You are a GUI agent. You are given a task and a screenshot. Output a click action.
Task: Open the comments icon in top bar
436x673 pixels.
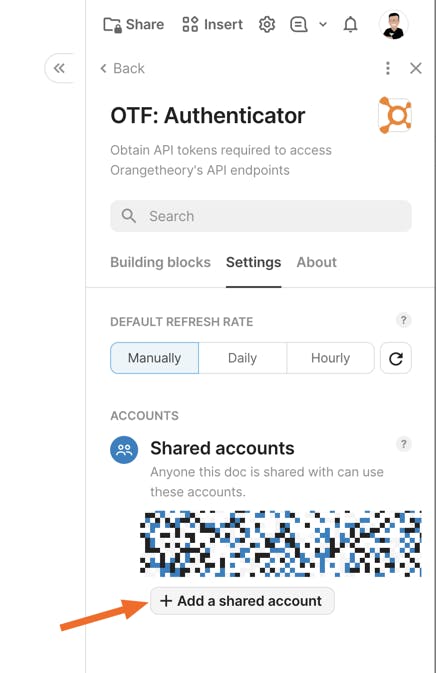[x=299, y=24]
